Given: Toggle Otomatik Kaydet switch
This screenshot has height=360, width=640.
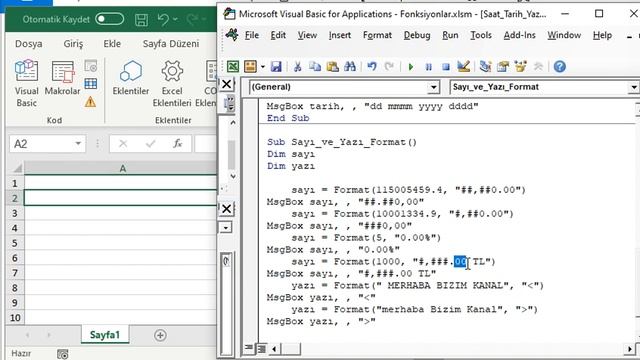Looking at the screenshot, I should click(109, 19).
